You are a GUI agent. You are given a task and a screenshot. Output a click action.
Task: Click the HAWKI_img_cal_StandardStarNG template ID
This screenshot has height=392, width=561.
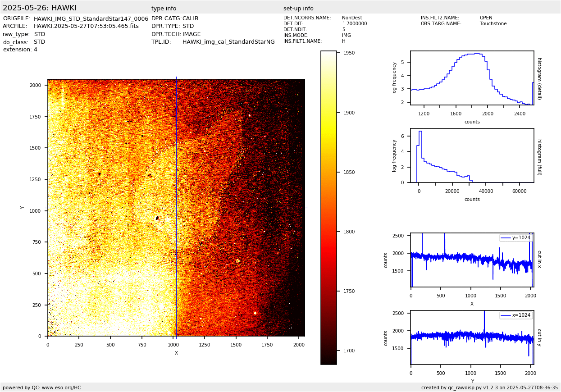click(x=228, y=42)
